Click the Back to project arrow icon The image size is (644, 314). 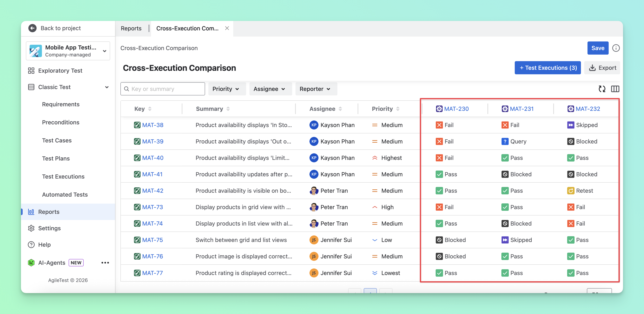(32, 28)
